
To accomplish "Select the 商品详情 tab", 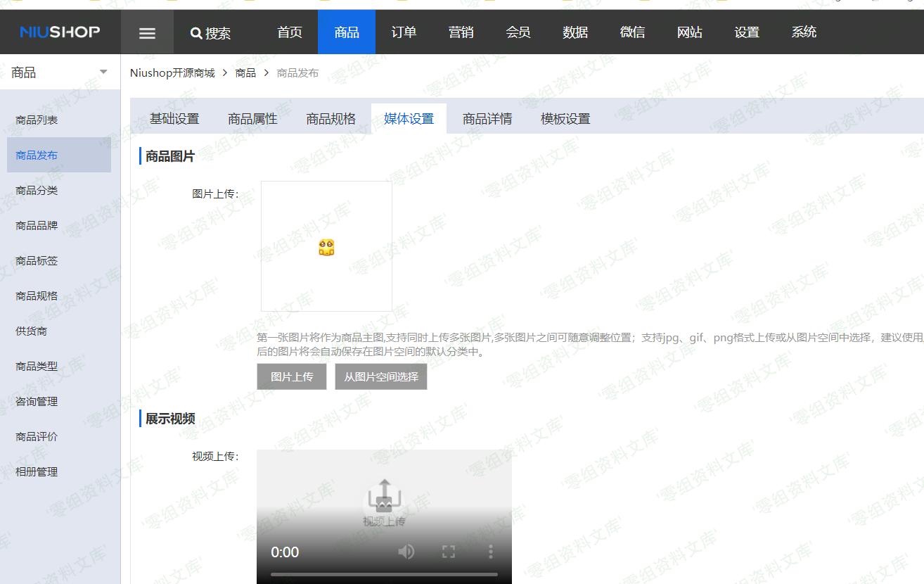I will pyautogui.click(x=487, y=119).
